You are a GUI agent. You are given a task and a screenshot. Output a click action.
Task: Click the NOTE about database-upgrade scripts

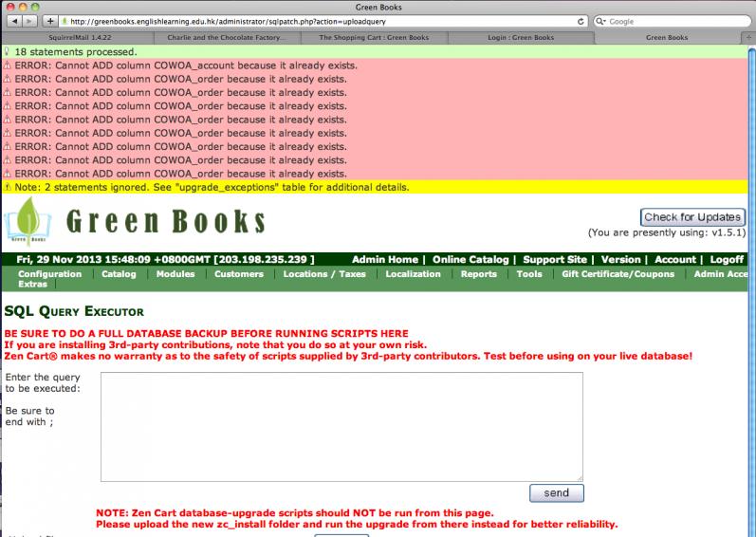(x=295, y=513)
